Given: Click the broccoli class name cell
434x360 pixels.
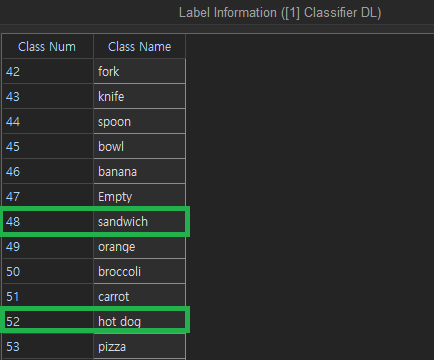Looking at the screenshot, I should (139, 271).
